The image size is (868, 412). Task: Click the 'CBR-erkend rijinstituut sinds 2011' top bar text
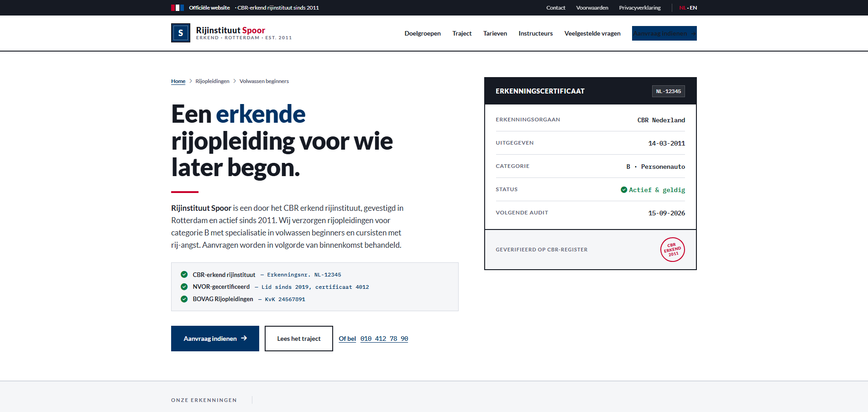[x=278, y=8]
